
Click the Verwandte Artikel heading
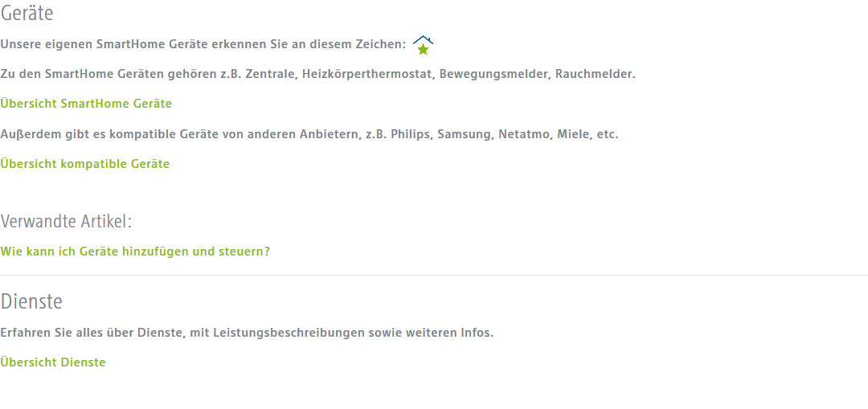(x=66, y=222)
